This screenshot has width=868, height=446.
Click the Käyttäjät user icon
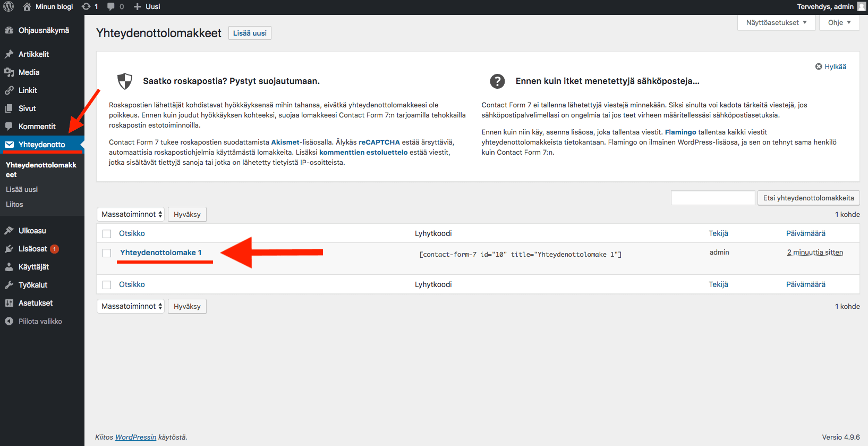click(9, 267)
